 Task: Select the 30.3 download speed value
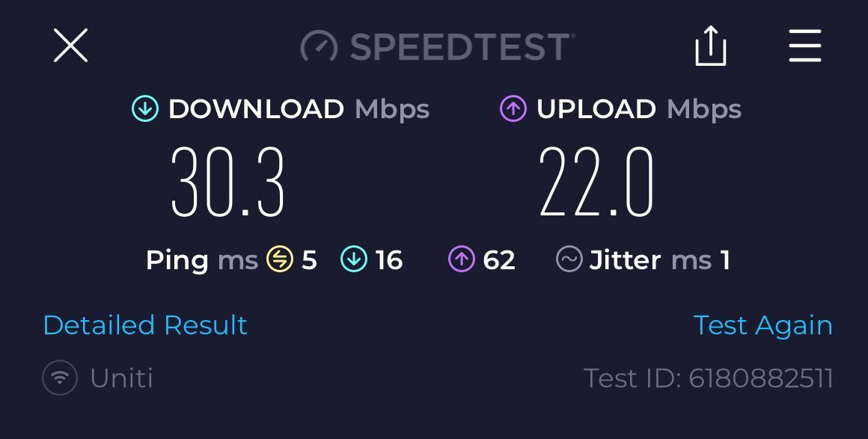(x=227, y=182)
